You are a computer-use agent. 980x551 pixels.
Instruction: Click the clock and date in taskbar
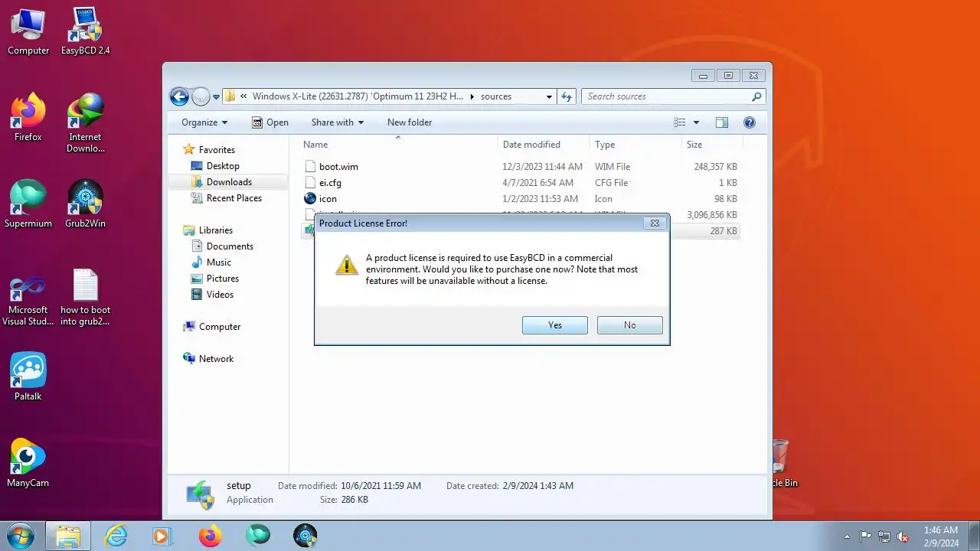point(941,536)
